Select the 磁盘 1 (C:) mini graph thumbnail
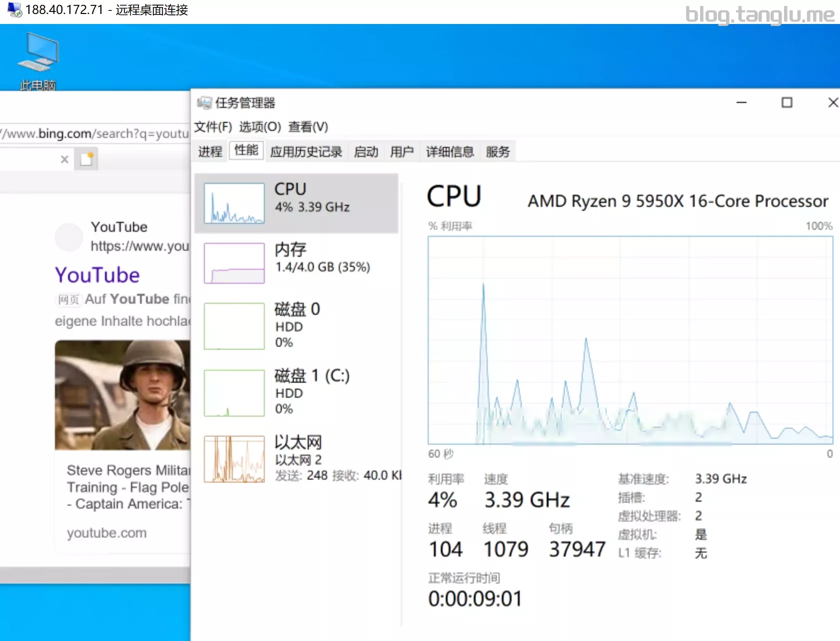Viewport: 840px width, 641px height. 234,393
